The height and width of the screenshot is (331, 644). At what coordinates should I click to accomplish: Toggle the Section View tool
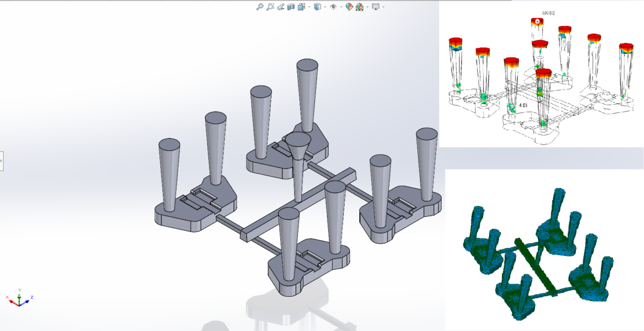tap(291, 7)
